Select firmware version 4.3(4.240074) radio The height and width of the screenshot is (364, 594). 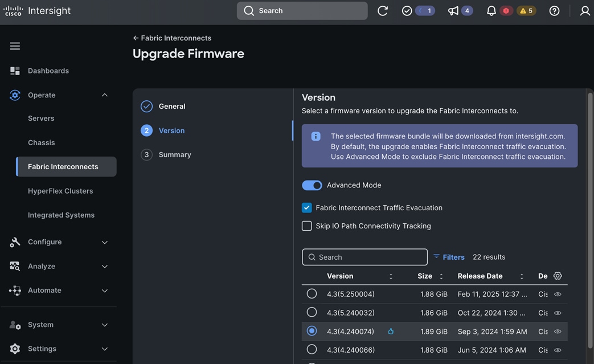click(x=312, y=331)
